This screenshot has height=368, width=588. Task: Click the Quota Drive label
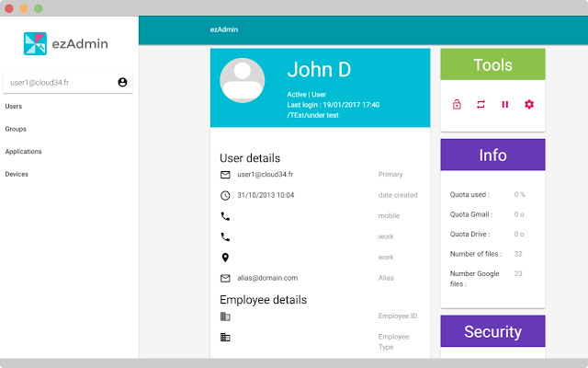pos(469,234)
